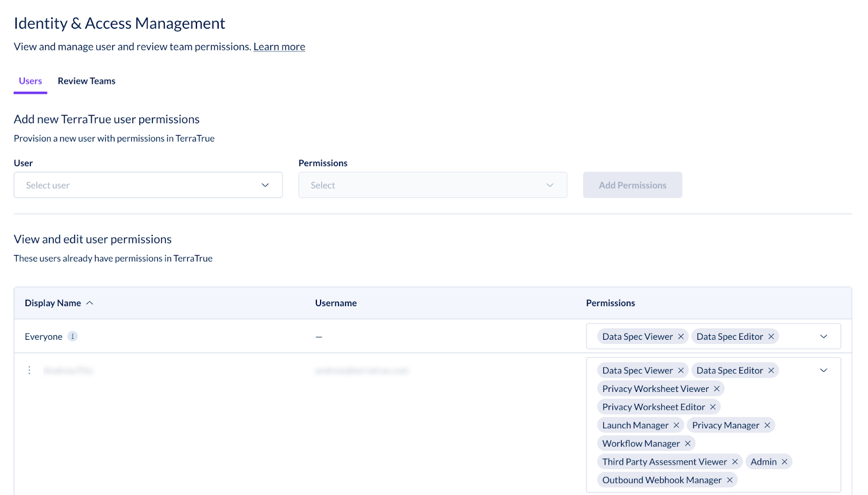Click the Admin tag label

764,462
